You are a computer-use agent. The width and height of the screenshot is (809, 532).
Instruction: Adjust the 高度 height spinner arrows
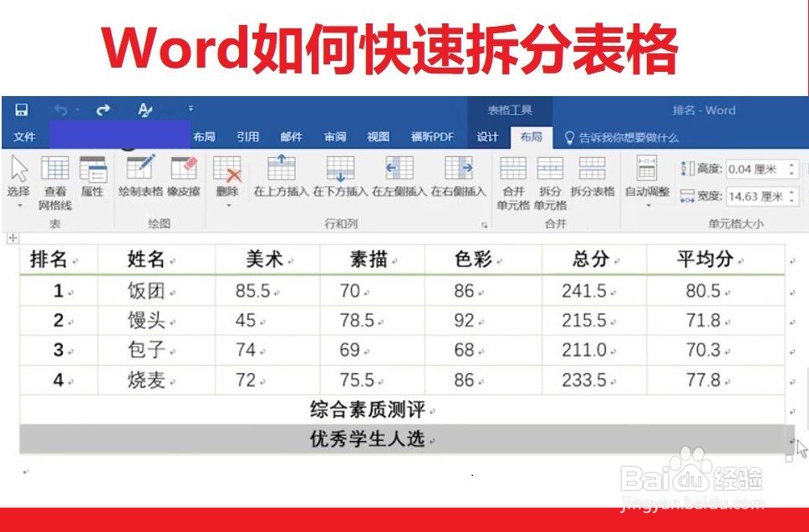click(x=792, y=169)
